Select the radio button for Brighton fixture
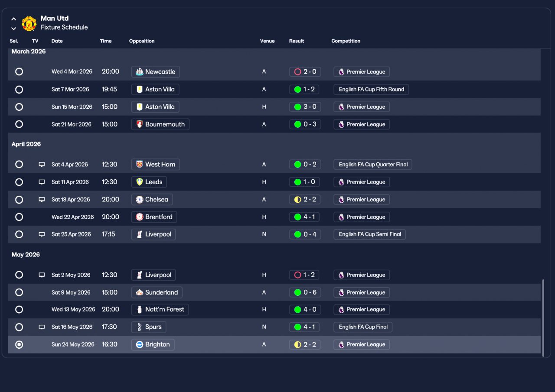 pyautogui.click(x=19, y=345)
